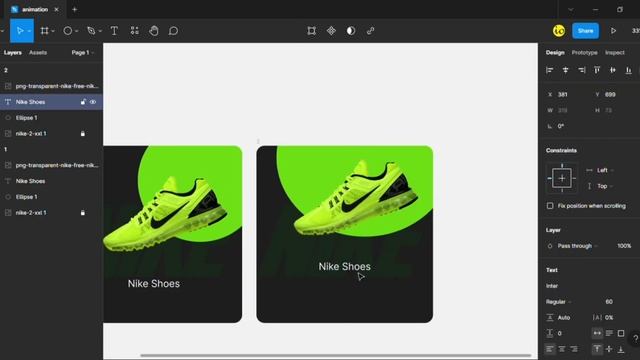The image size is (640, 360).
Task: Select the Text tool
Action: [x=114, y=31]
